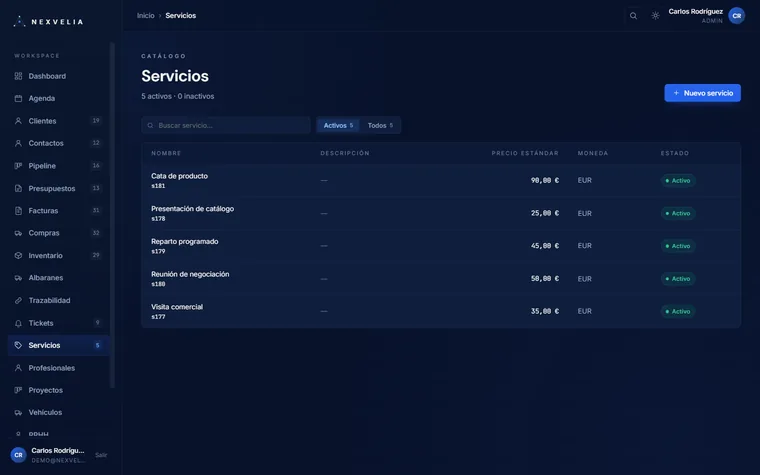
Task: Open Clientes in the sidebar
Action: (x=58, y=121)
